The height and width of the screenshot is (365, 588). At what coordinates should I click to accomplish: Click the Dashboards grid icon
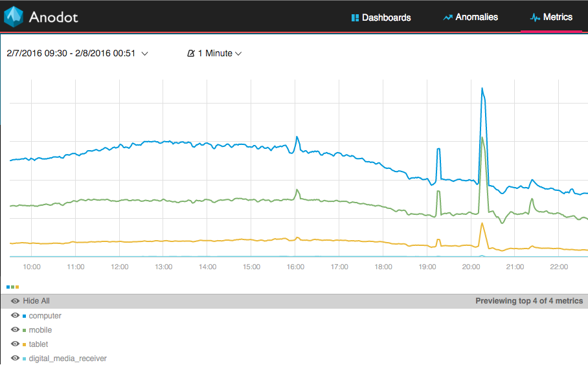[x=355, y=17]
